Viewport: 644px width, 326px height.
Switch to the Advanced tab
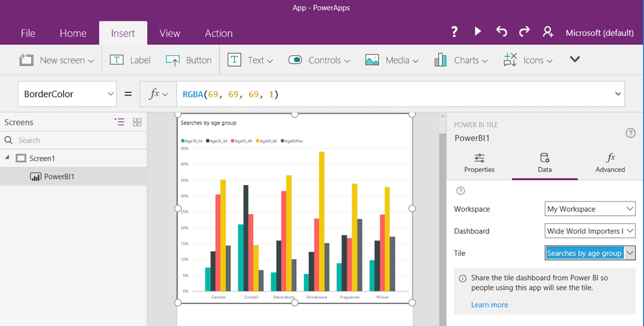[610, 162]
